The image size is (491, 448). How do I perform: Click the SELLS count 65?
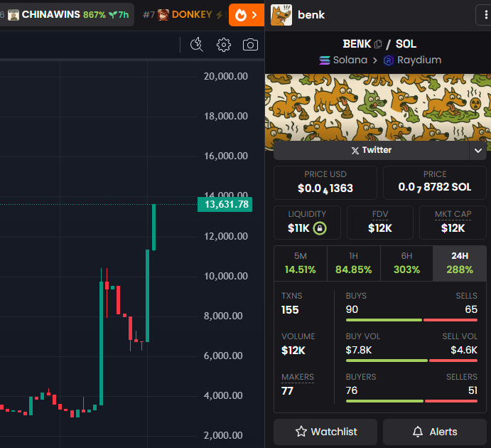(x=471, y=309)
